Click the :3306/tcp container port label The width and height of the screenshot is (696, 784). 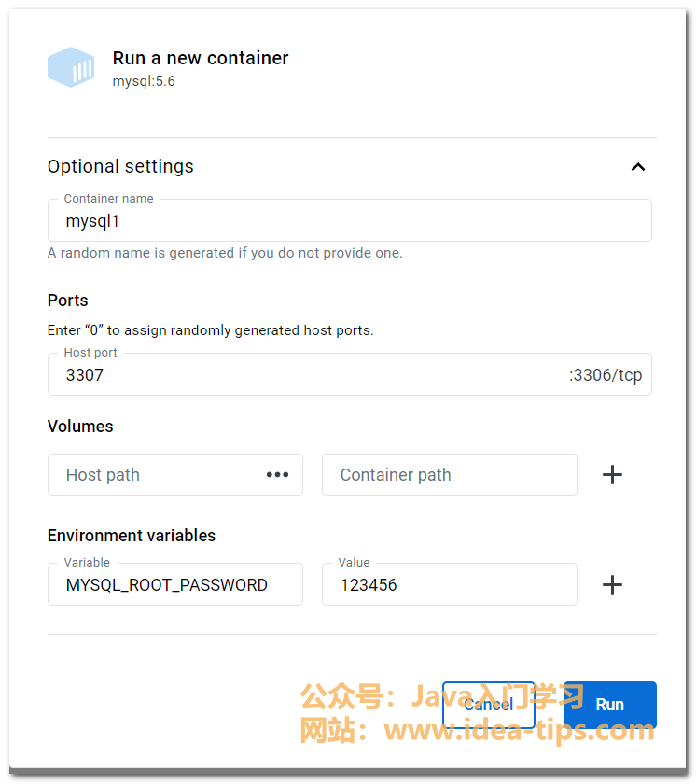coord(606,375)
